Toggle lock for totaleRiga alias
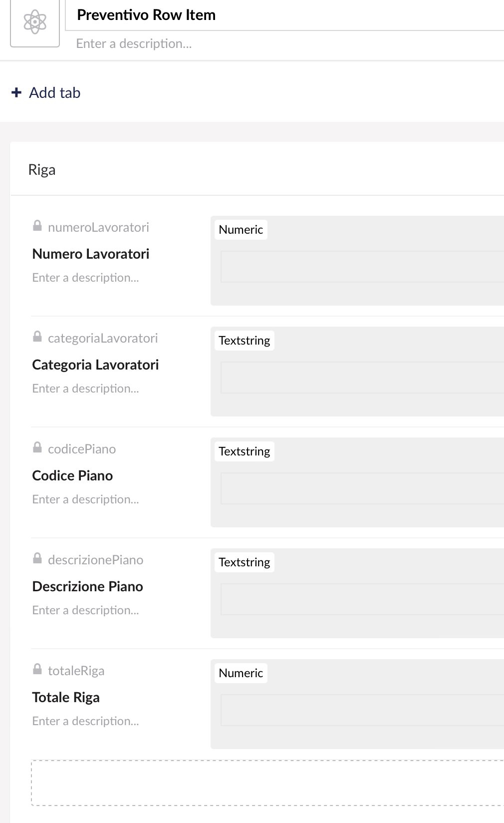This screenshot has width=504, height=823. (x=37, y=670)
